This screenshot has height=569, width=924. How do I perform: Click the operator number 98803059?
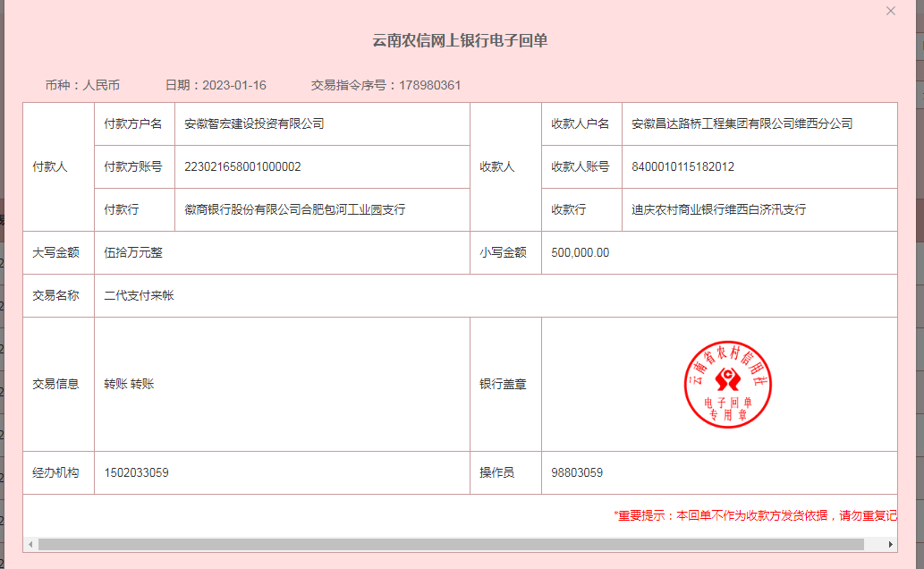[576, 472]
